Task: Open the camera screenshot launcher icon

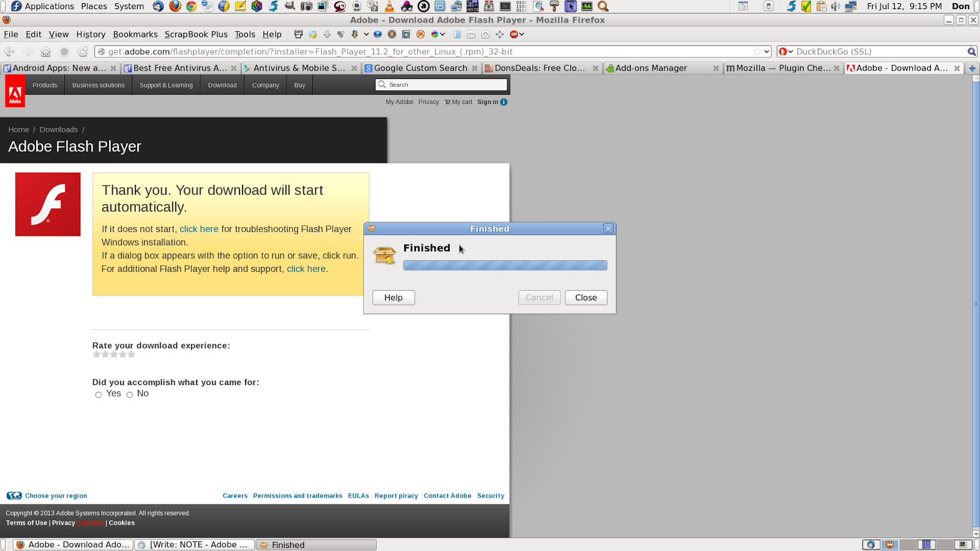Action: pos(306,6)
